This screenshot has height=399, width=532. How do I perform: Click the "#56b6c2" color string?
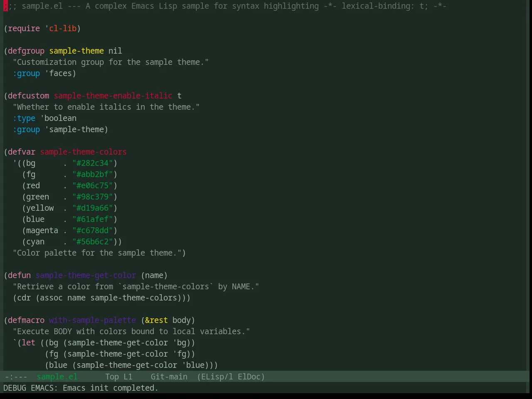tap(93, 241)
